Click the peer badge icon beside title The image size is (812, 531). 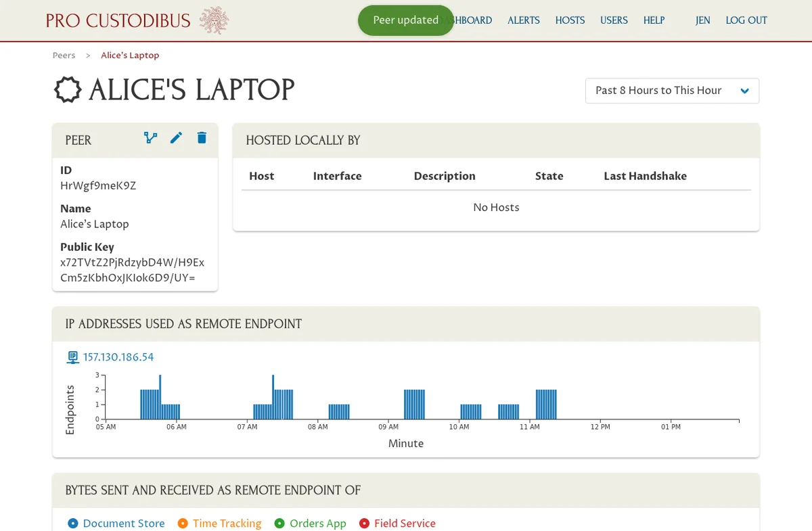click(x=67, y=90)
